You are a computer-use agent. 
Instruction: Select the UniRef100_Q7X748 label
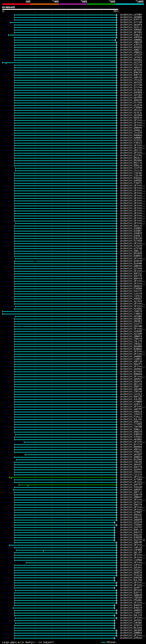[131, 85]
